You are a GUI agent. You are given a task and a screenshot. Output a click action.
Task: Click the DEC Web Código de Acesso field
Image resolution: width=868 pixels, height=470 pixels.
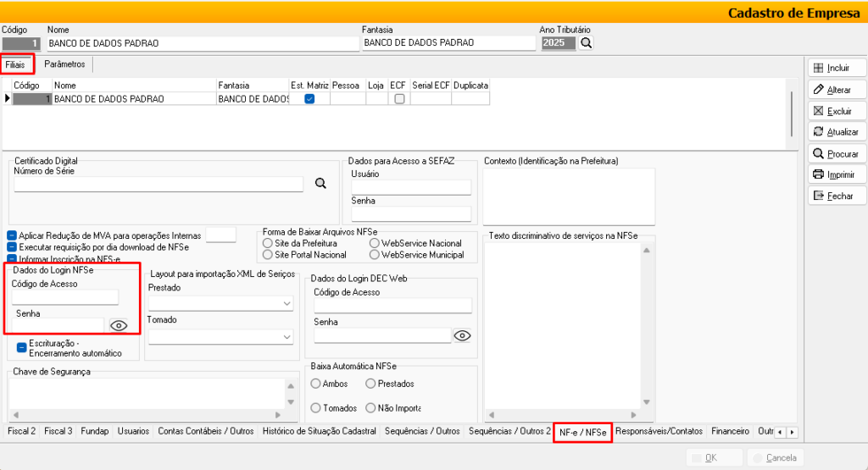(392, 306)
